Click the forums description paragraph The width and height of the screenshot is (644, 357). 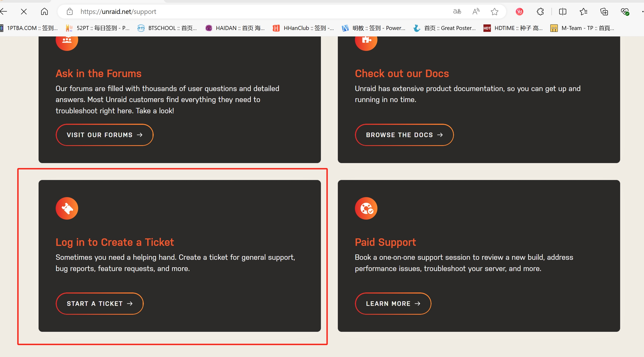(x=168, y=100)
